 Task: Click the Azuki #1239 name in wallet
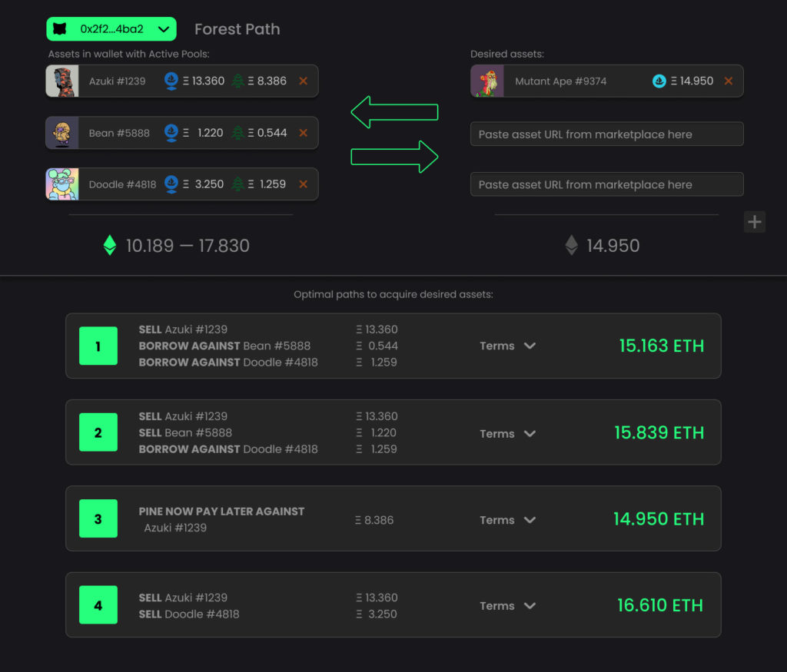pos(117,81)
